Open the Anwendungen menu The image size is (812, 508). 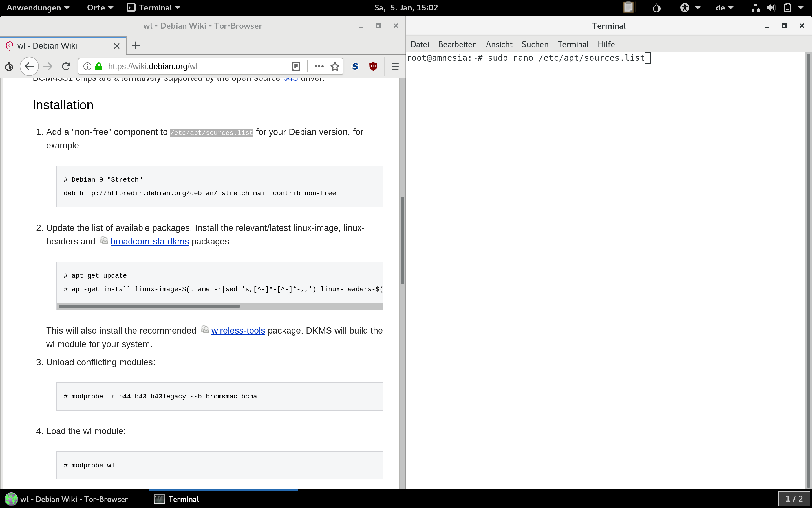point(38,7)
